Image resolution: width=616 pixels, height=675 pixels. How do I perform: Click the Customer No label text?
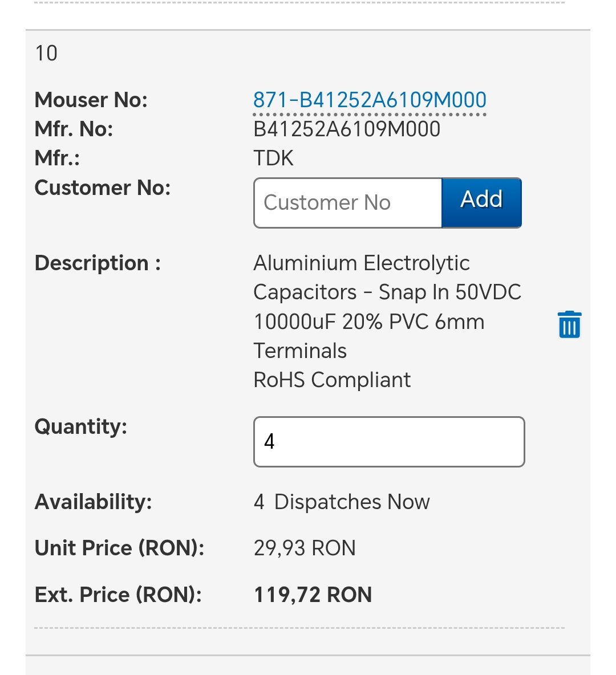(103, 188)
